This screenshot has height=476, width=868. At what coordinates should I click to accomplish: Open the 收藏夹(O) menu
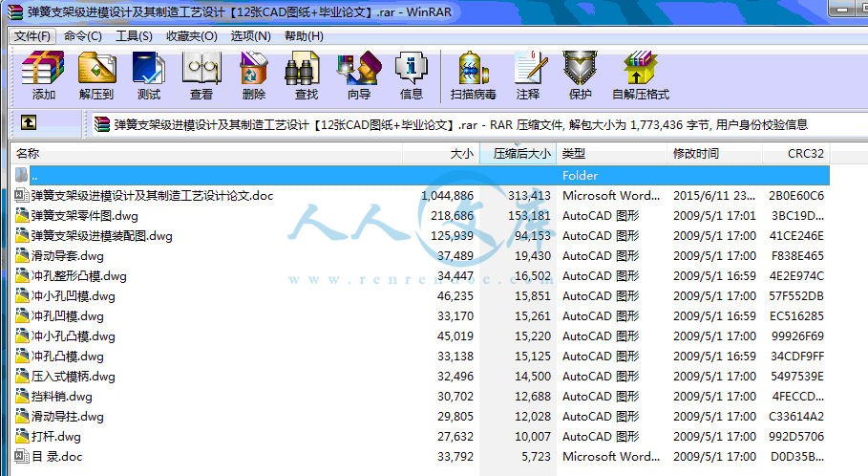click(192, 36)
